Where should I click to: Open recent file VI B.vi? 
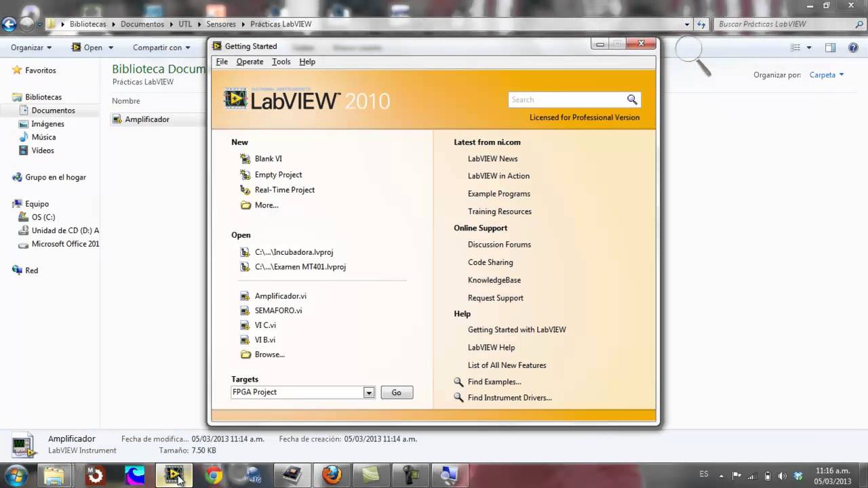click(264, 340)
